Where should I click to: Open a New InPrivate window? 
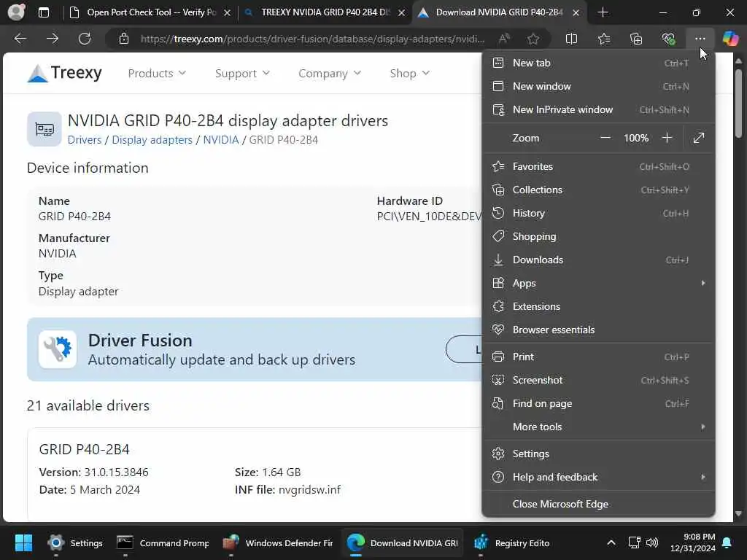point(598,109)
